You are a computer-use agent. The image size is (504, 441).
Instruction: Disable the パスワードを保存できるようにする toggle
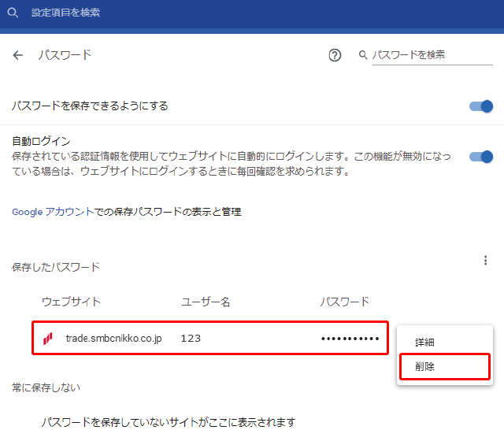(480, 106)
